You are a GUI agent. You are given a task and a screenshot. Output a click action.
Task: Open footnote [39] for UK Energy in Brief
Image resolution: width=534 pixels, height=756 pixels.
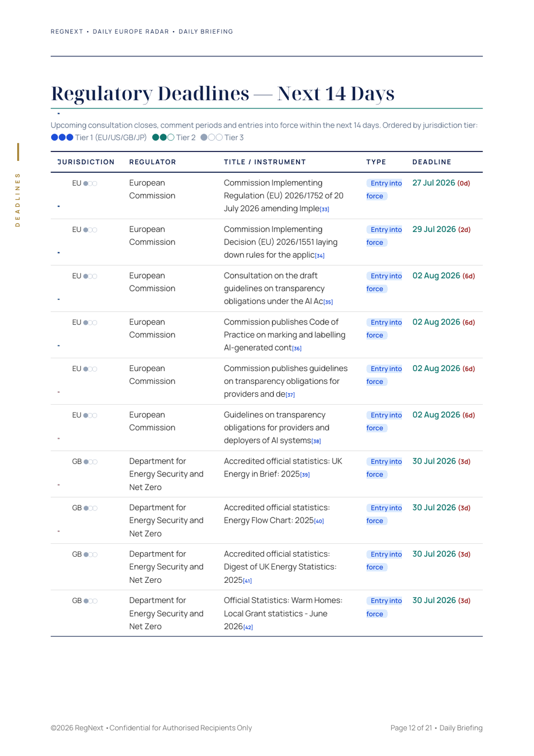[305, 475]
